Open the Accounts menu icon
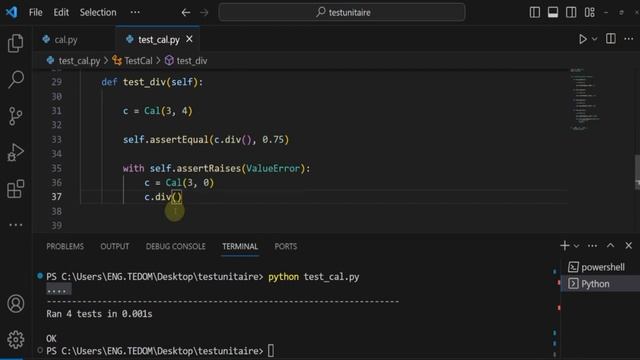Screen dimensions: 640x360 point(16,303)
